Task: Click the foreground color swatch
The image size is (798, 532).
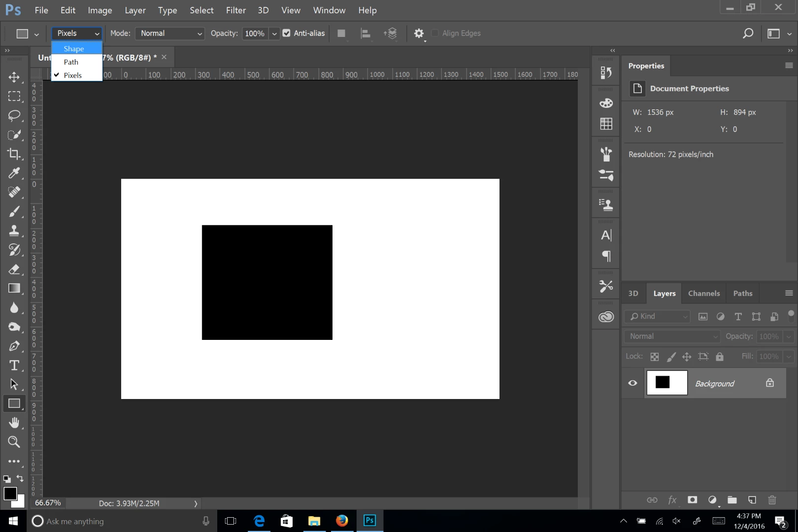Action: (x=10, y=494)
